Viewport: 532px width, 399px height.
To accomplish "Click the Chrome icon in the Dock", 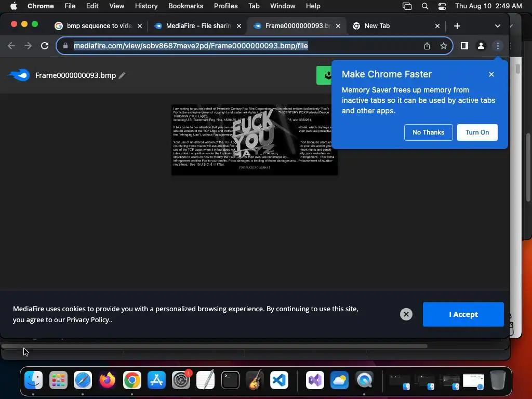I will (x=132, y=380).
